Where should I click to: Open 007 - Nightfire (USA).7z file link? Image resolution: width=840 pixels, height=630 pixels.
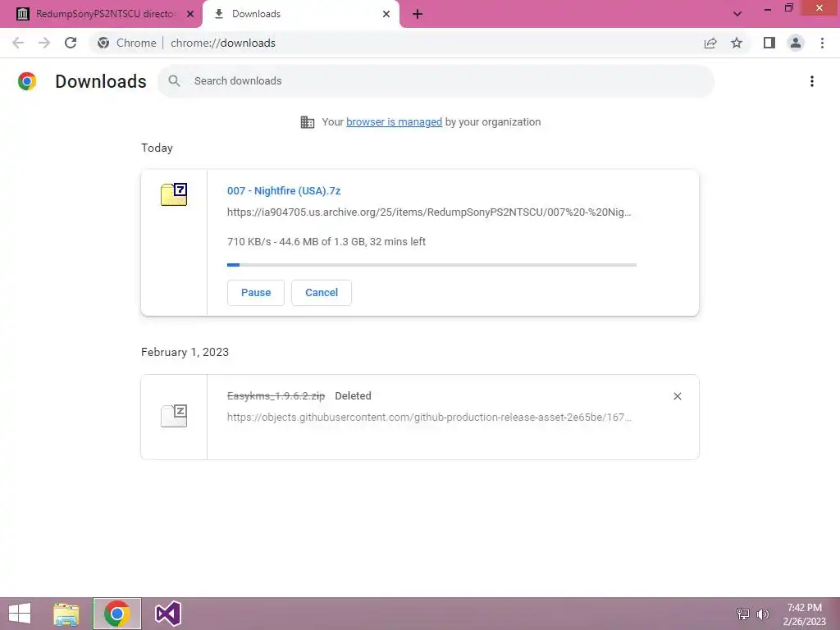pos(284,190)
